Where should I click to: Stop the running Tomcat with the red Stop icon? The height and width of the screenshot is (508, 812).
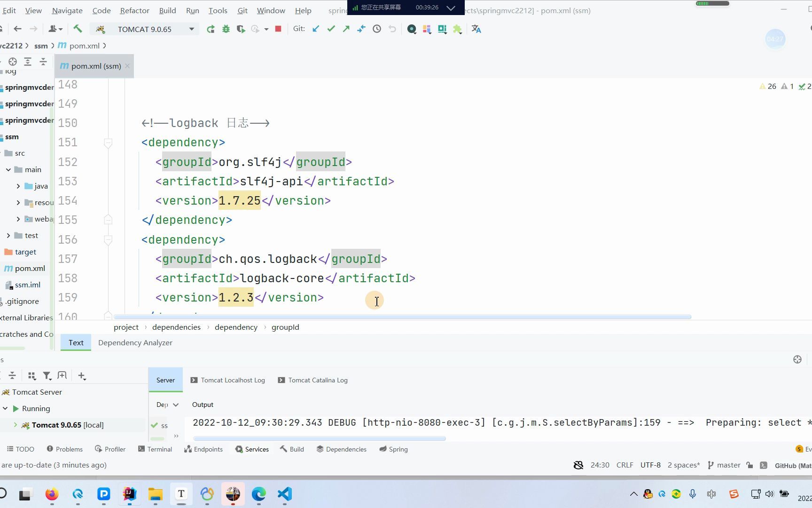pyautogui.click(x=278, y=29)
